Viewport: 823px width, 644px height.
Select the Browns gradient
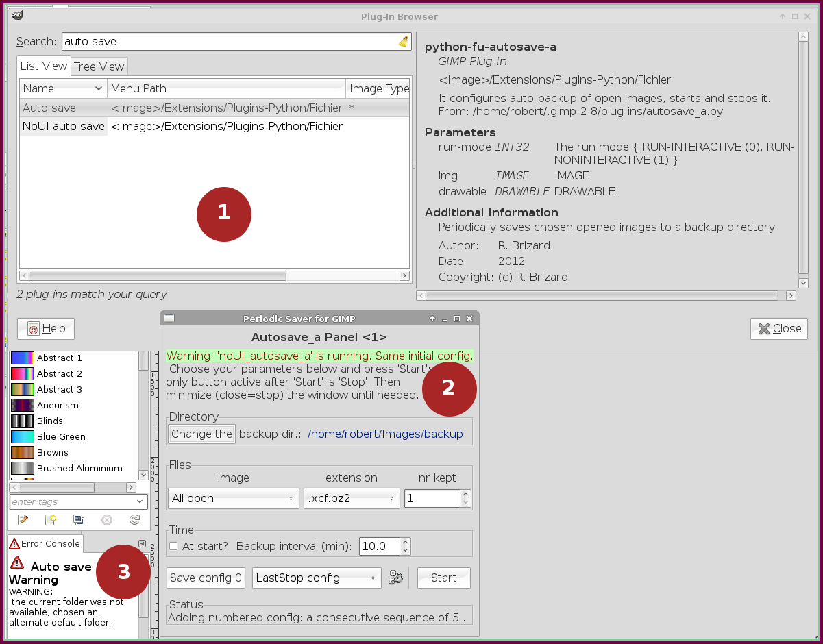click(73, 452)
